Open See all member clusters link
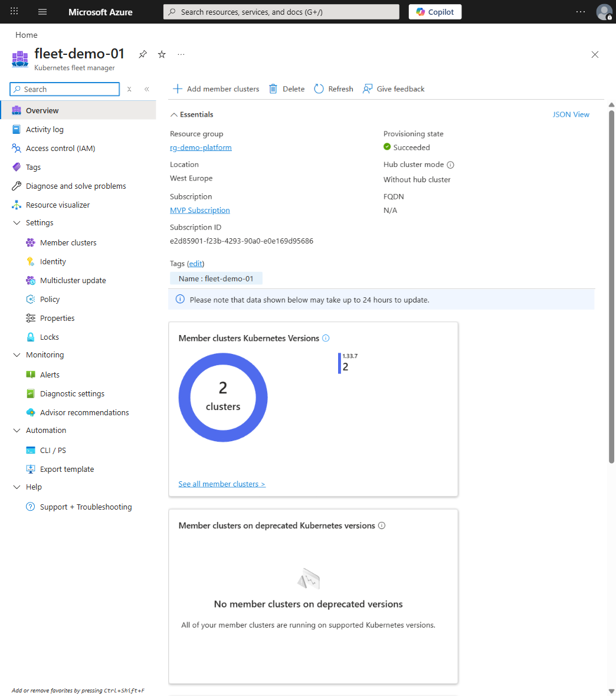 click(222, 484)
